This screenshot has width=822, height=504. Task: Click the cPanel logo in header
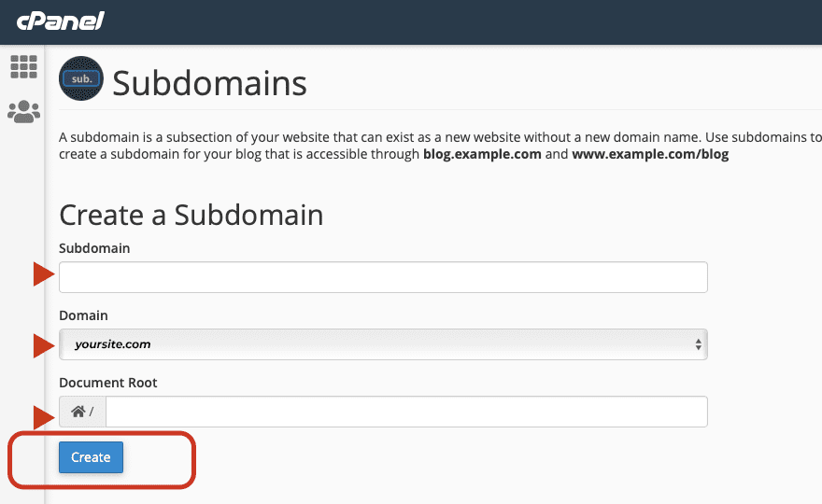point(60,21)
